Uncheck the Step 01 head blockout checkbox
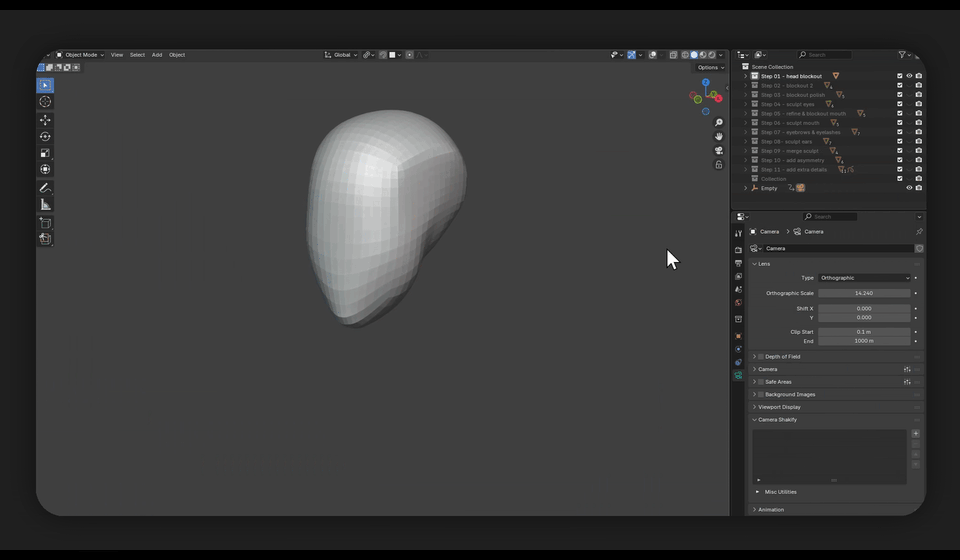 [x=900, y=76]
